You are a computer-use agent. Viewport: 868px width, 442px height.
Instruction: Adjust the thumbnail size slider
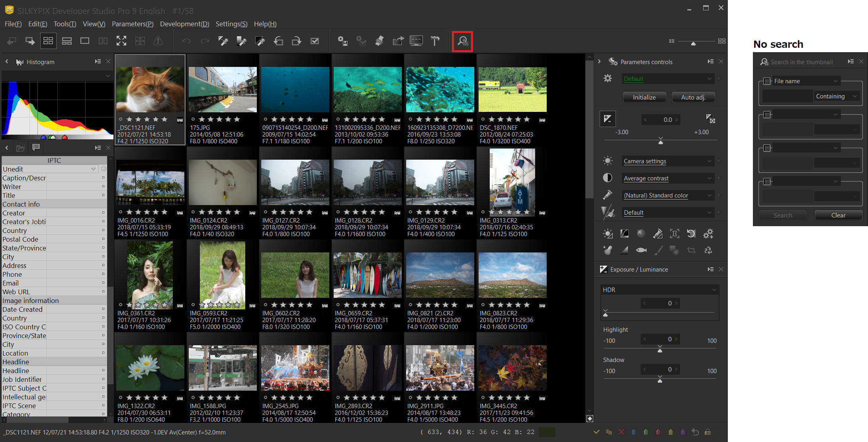pos(693,43)
